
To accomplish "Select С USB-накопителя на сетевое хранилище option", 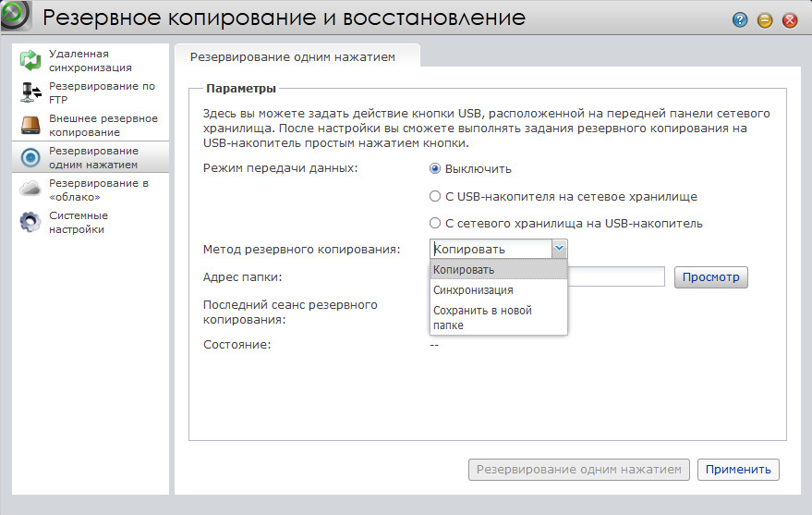I will coord(435,196).
